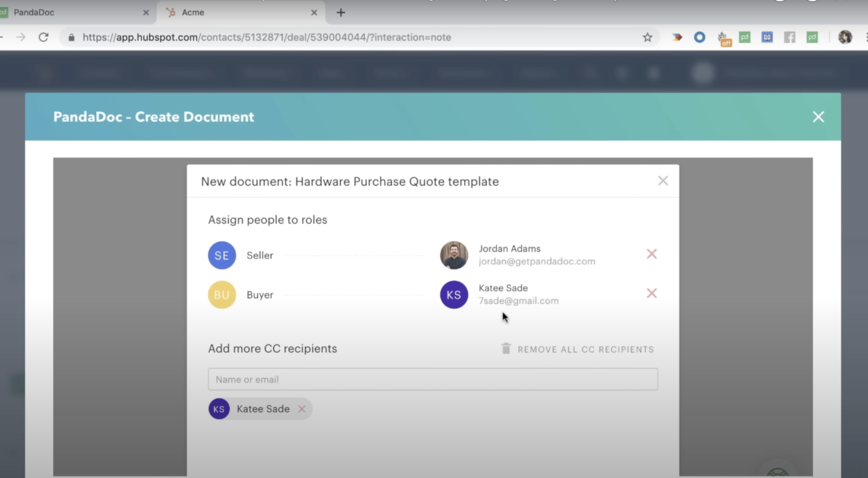The width and height of the screenshot is (868, 478).
Task: Open the blue book extension icon
Action: (x=767, y=37)
